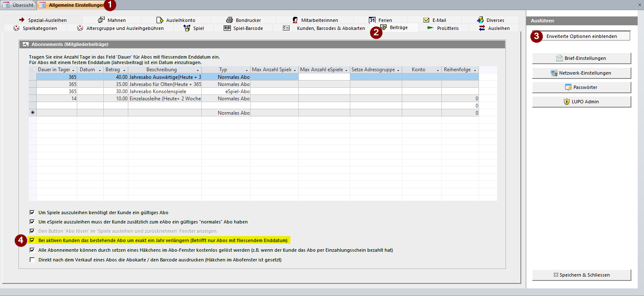Viewport: 644px width, 296px height.
Task: Open Netzwerk-Einstellungen
Action: point(582,73)
